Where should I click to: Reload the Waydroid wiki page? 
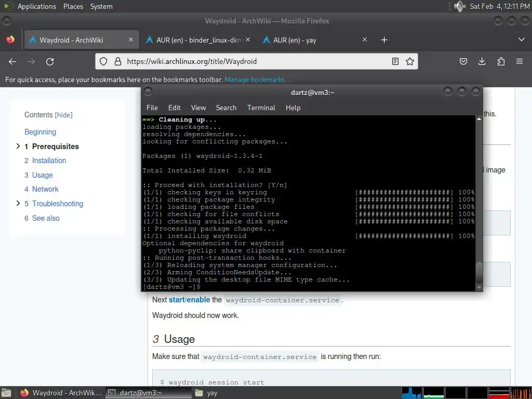(50, 61)
